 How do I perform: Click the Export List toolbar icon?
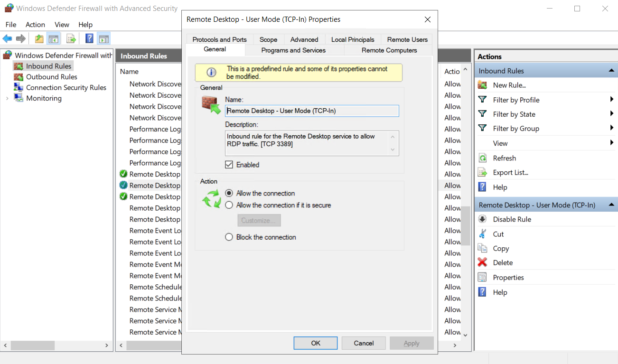71,39
